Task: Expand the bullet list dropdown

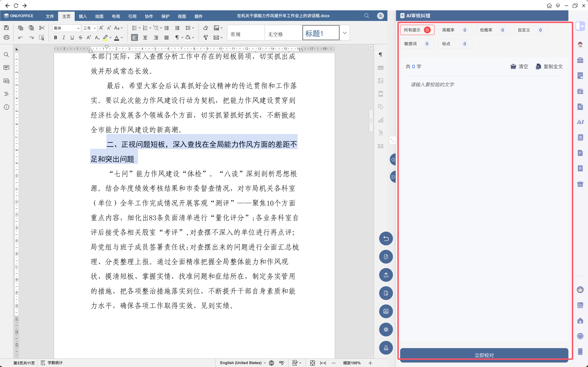Action: [140, 28]
